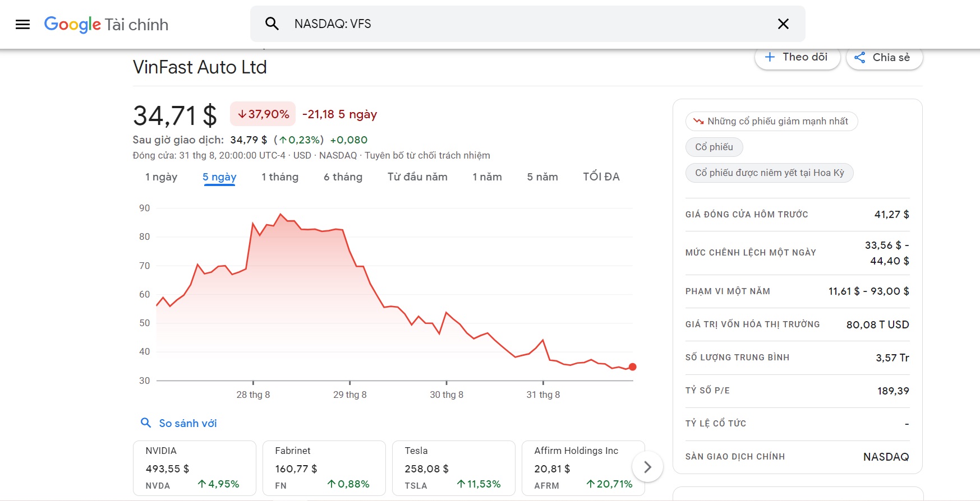The image size is (980, 501).
Task: Switch to the 1 tháng range
Action: pos(280,177)
